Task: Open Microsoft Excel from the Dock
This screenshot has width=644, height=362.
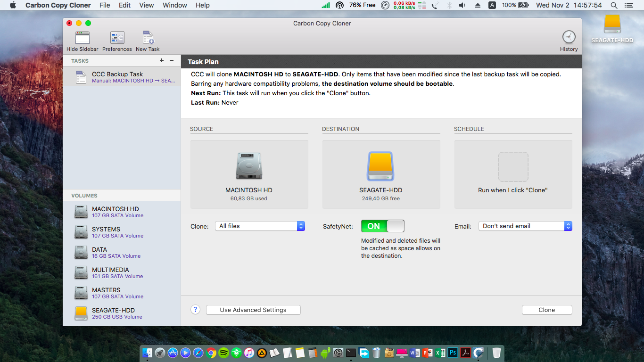Action: coord(440,353)
